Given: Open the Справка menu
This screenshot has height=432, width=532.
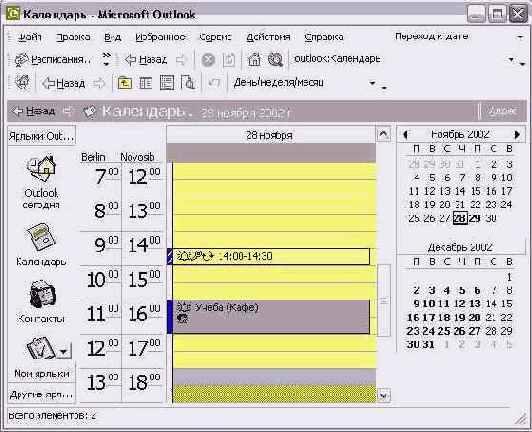Looking at the screenshot, I should pos(324,37).
